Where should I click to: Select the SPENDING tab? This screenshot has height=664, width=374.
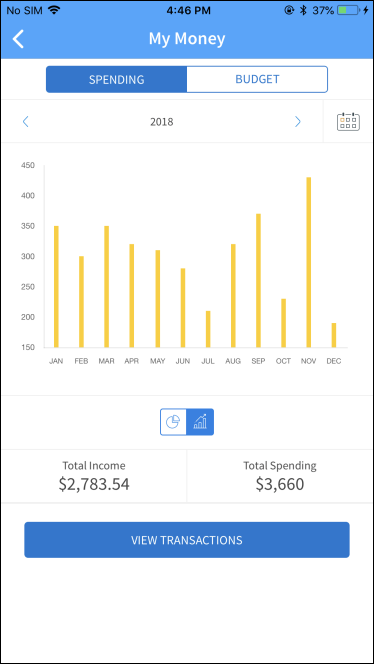pyautogui.click(x=116, y=79)
